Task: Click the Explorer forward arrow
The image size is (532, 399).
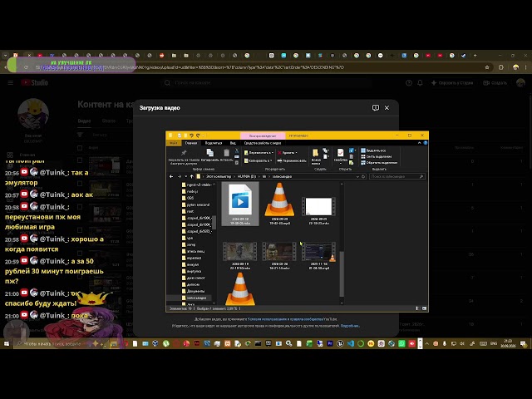Action: point(180,176)
